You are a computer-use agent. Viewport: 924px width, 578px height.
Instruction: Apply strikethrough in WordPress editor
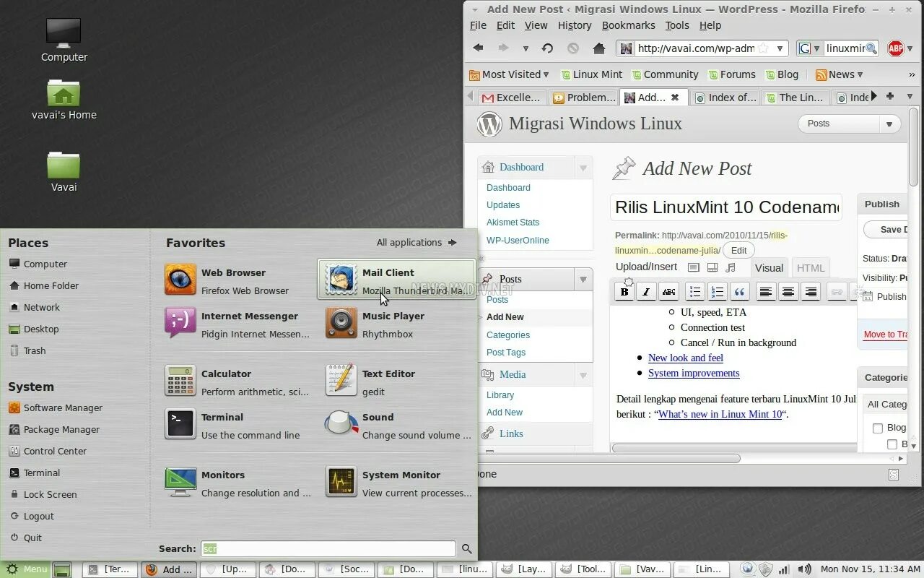669,292
